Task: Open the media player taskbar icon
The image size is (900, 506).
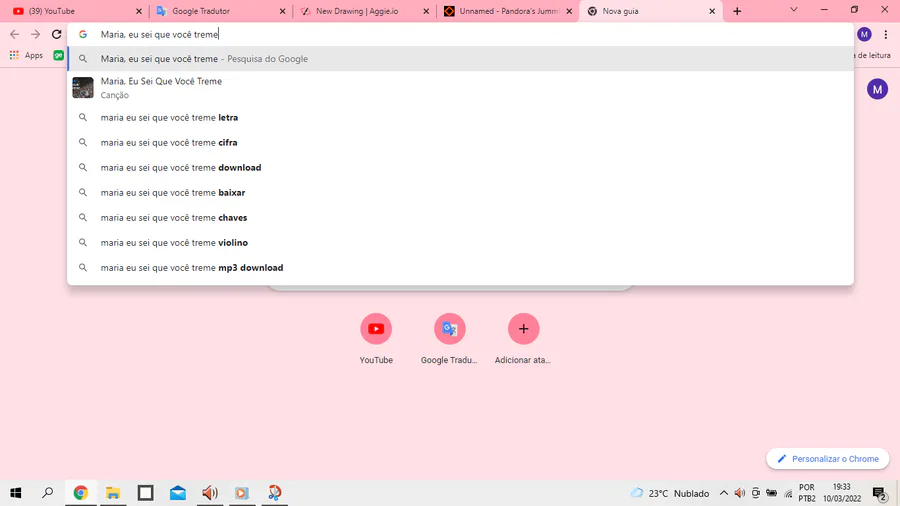Action: [x=242, y=493]
